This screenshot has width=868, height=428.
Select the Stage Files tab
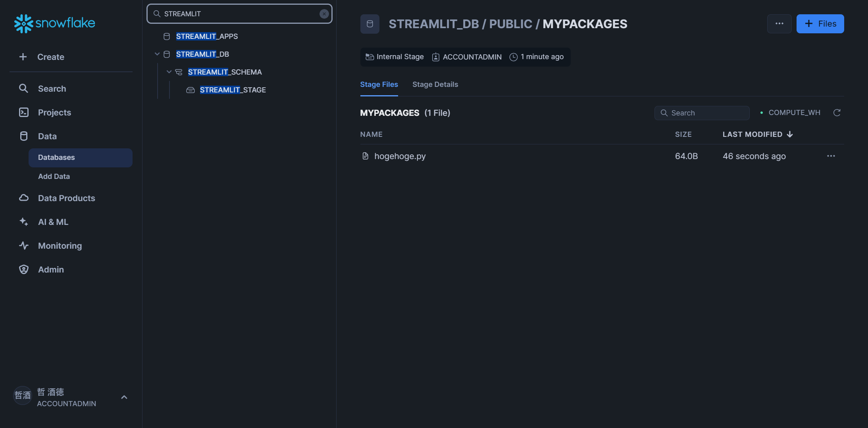[379, 84]
